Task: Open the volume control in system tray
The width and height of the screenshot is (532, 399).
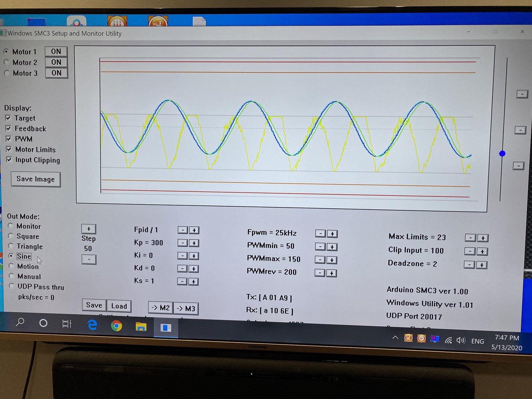Action: (461, 340)
